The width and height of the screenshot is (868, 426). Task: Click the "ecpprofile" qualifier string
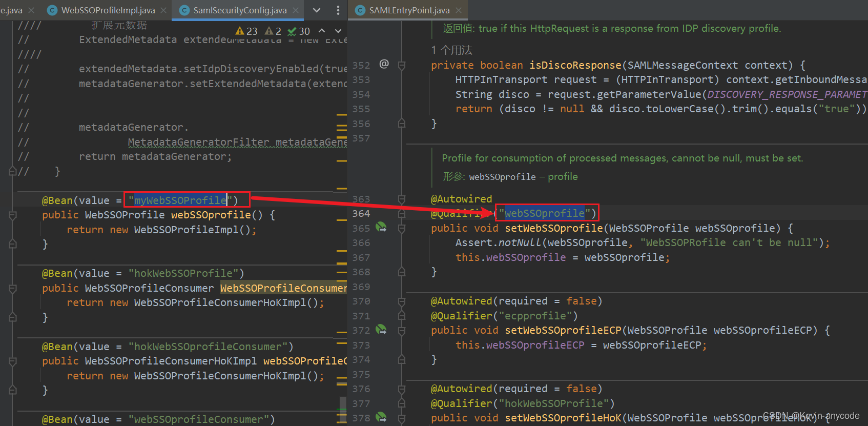point(535,316)
